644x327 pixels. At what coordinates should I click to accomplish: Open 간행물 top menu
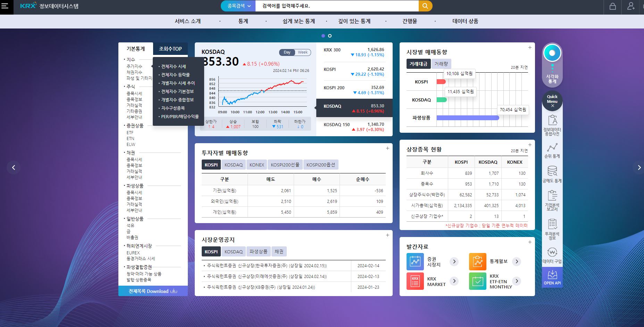tap(410, 21)
